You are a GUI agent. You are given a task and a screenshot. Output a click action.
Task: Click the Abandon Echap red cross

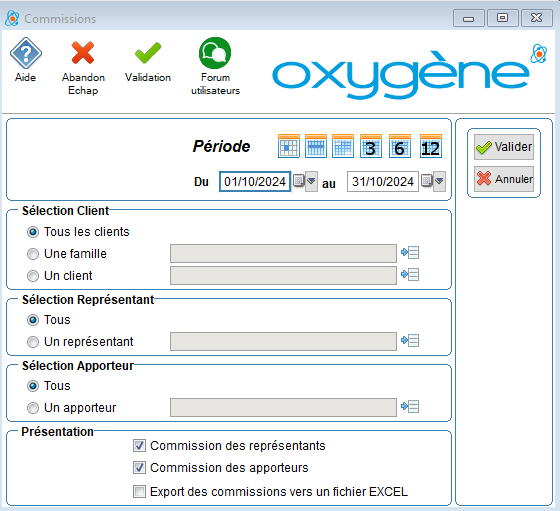click(x=83, y=52)
